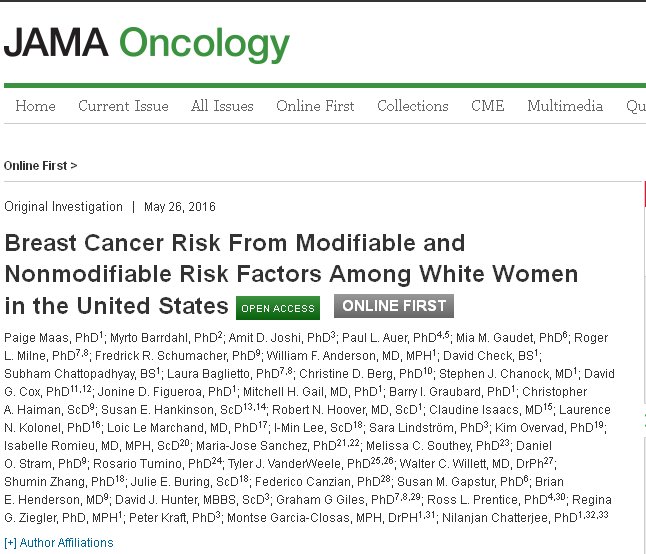Click the gray Online First badge
This screenshot has width=646, height=554.
click(x=393, y=306)
